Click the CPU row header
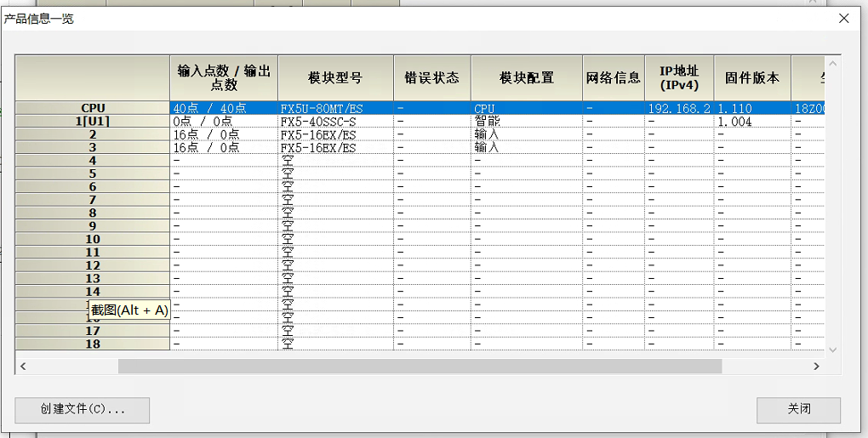This screenshot has width=868, height=438. (93, 108)
